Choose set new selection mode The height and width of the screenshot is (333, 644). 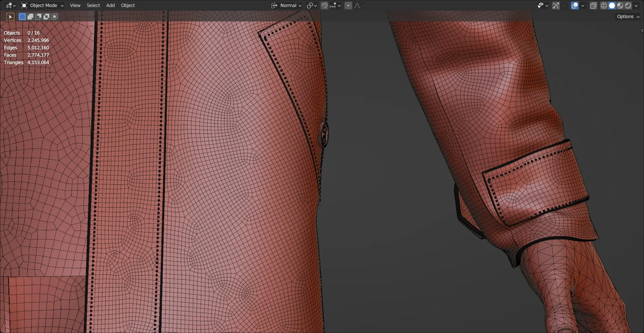(22, 16)
